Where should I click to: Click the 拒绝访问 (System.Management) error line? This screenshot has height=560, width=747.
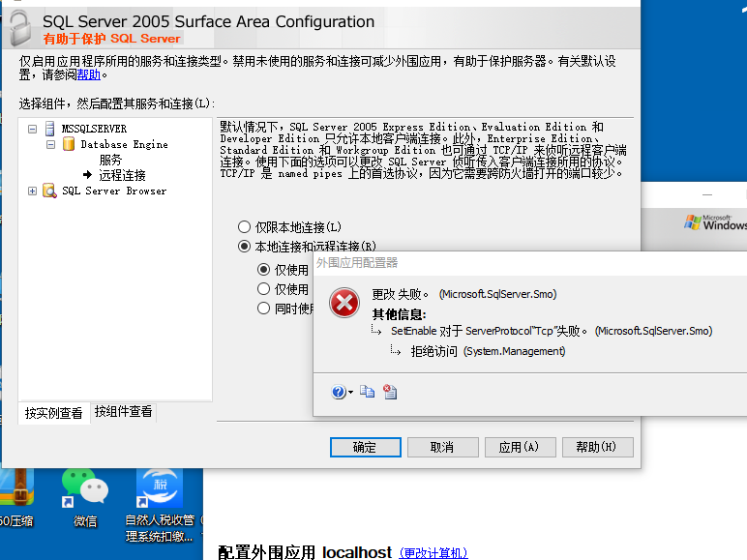488,351
